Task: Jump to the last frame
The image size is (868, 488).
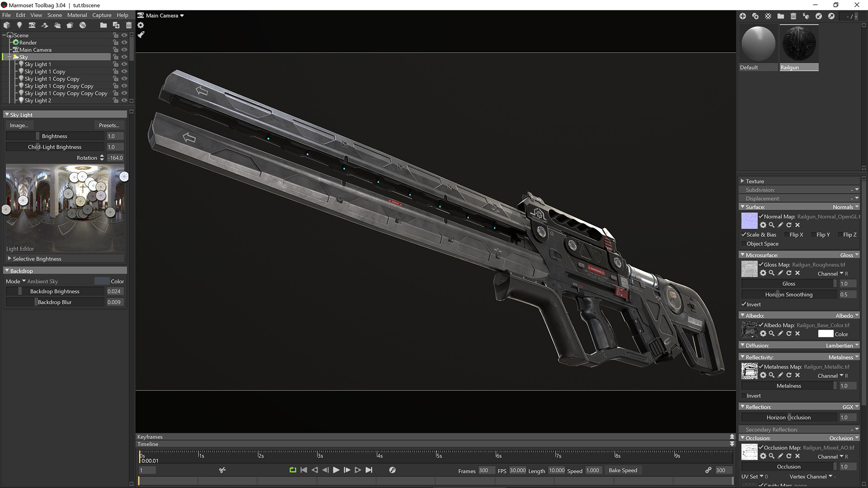Action: click(369, 470)
